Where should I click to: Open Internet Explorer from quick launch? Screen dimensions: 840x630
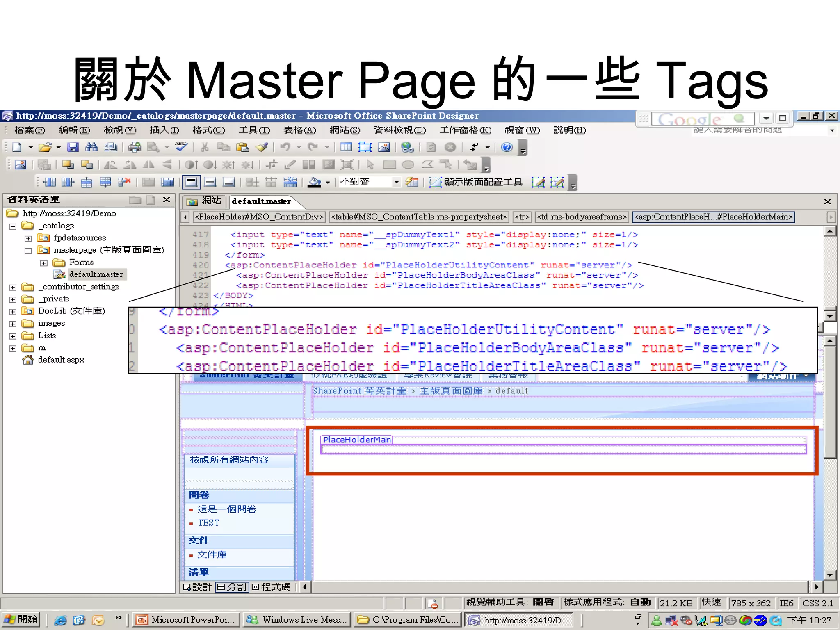click(x=60, y=620)
